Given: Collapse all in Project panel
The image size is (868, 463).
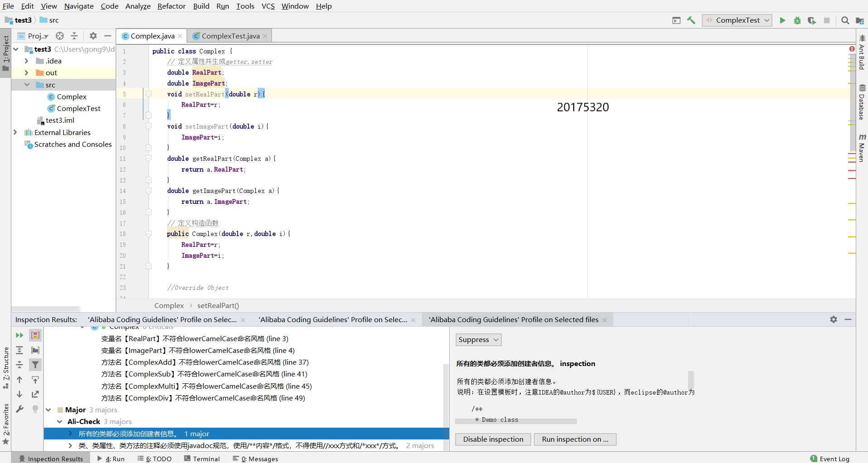Looking at the screenshot, I should (74, 36).
